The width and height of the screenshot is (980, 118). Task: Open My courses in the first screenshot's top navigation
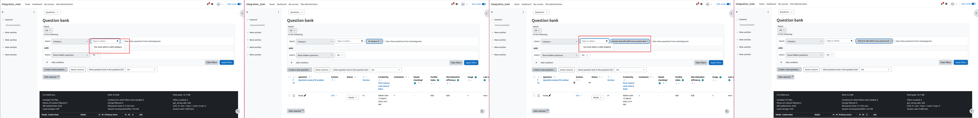[x=49, y=4]
